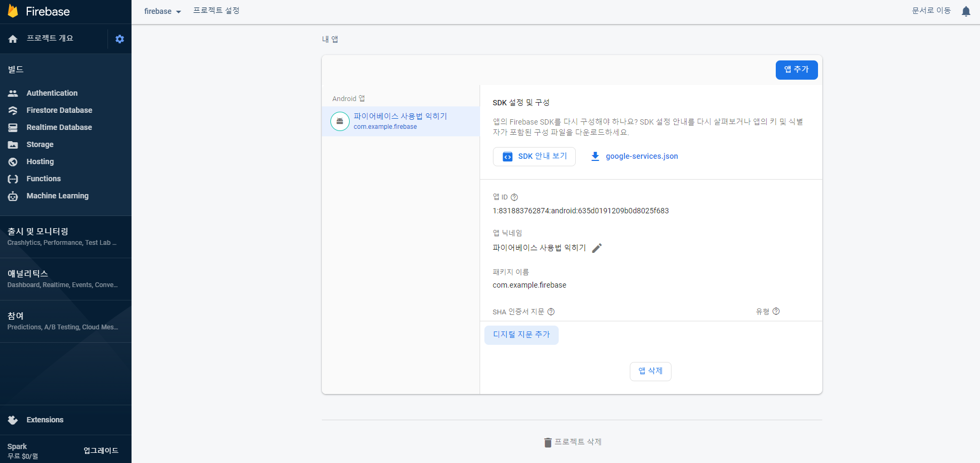Click SDK 안내 보기 button
Screen dimensions: 980x463
pos(534,157)
